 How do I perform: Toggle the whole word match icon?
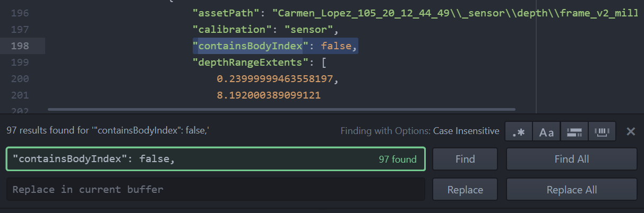(602, 131)
